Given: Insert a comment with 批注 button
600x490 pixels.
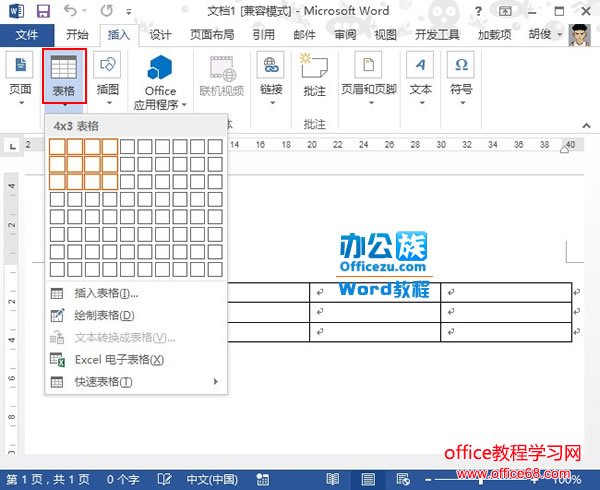Looking at the screenshot, I should point(315,75).
